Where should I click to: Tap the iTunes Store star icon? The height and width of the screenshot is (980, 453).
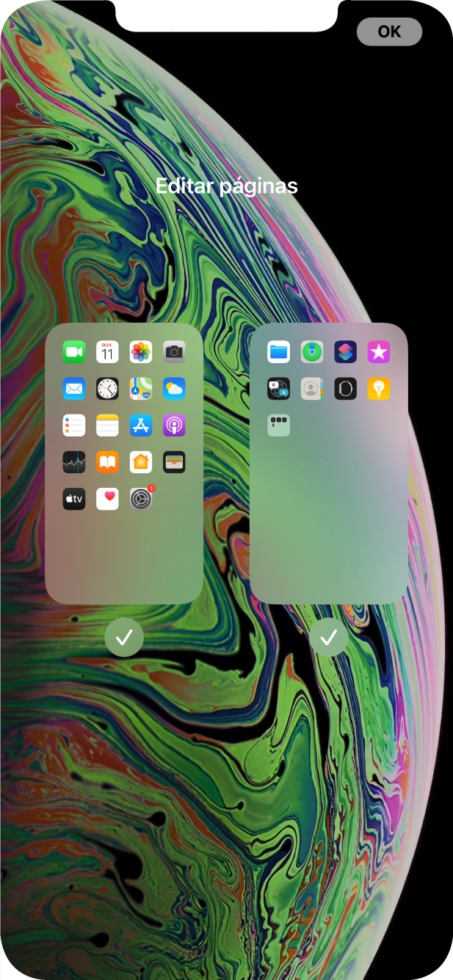tap(379, 352)
